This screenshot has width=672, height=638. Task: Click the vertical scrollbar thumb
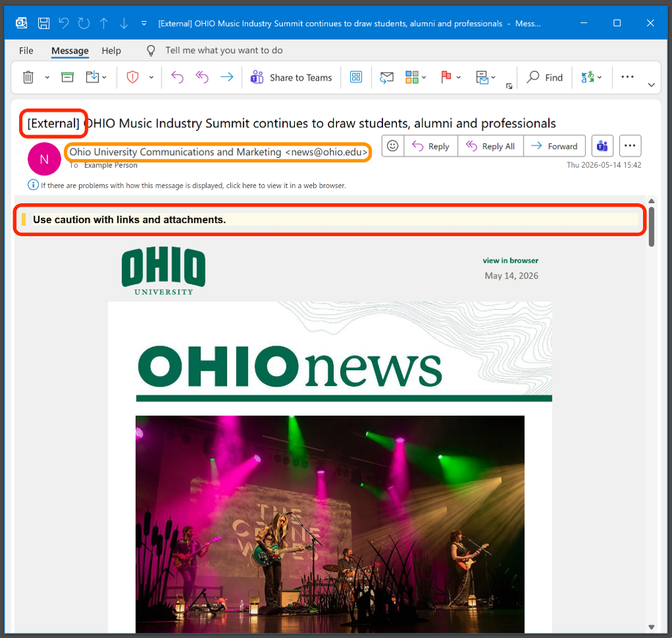(x=652, y=227)
